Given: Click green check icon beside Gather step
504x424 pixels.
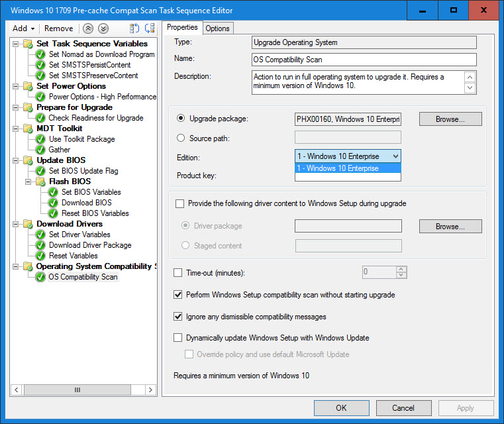Looking at the screenshot, I should [40, 150].
